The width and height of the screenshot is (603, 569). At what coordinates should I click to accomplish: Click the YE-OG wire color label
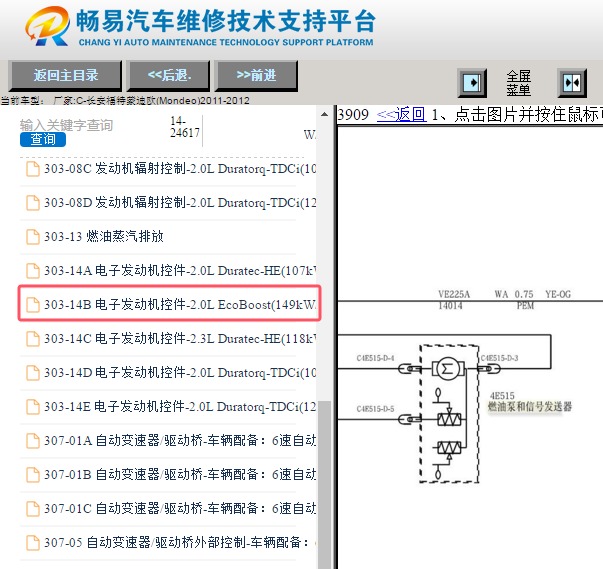click(558, 294)
